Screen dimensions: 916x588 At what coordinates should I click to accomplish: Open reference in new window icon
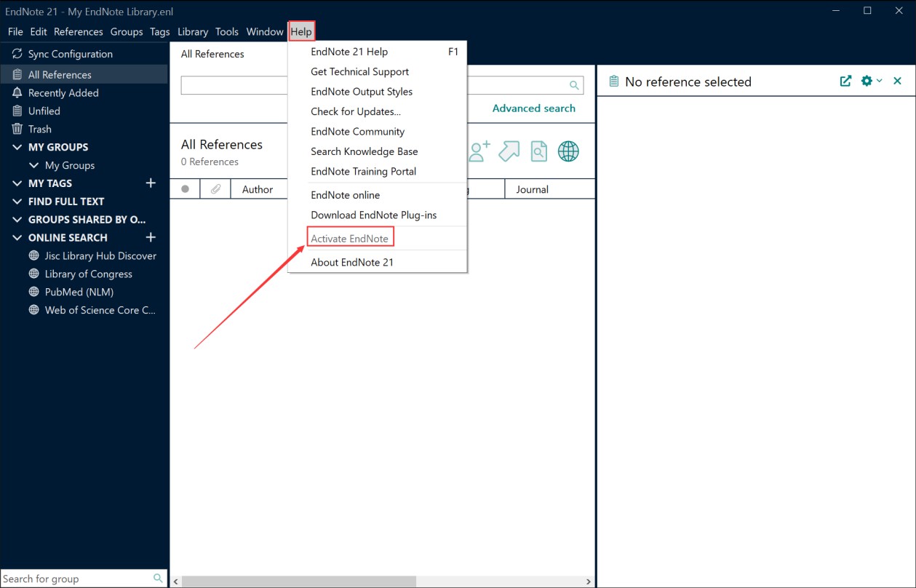[845, 82]
